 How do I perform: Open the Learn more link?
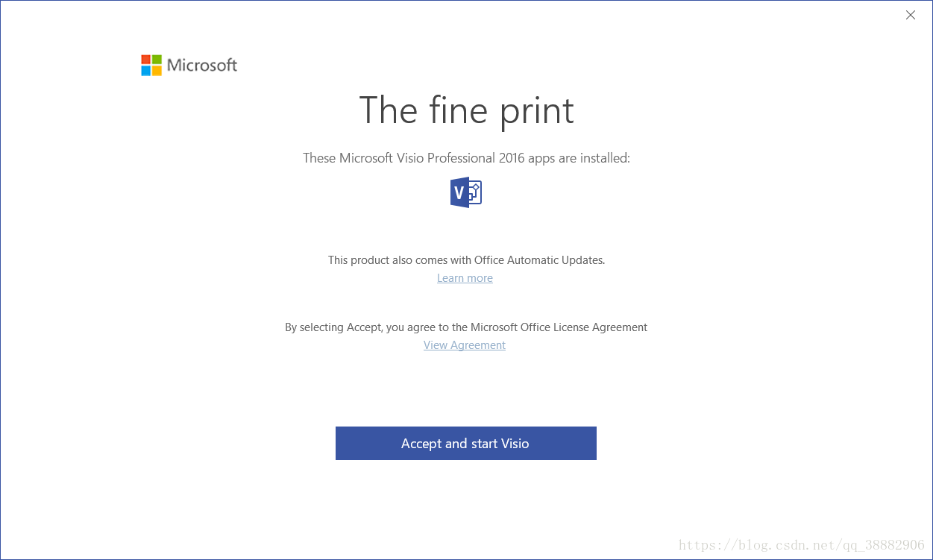(x=465, y=278)
